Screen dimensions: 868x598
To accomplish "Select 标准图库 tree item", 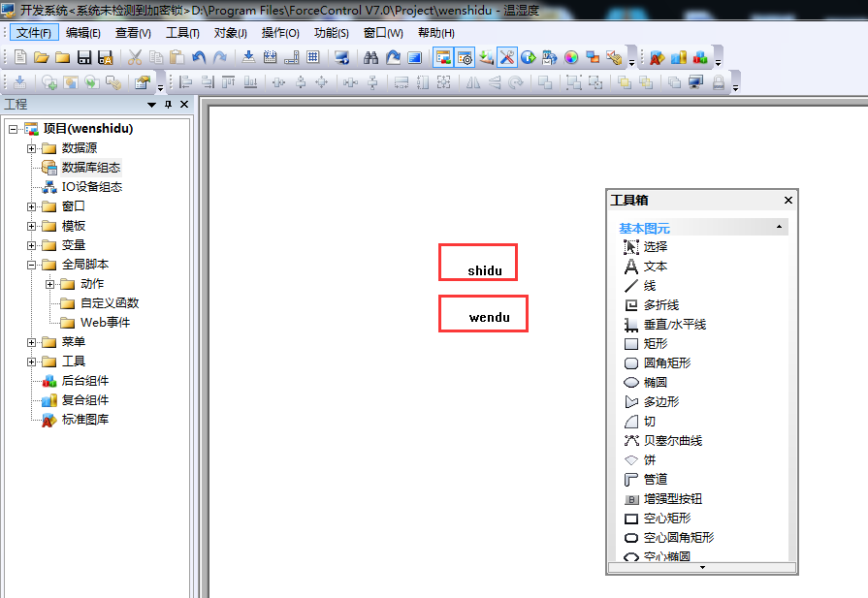I will coord(85,420).
